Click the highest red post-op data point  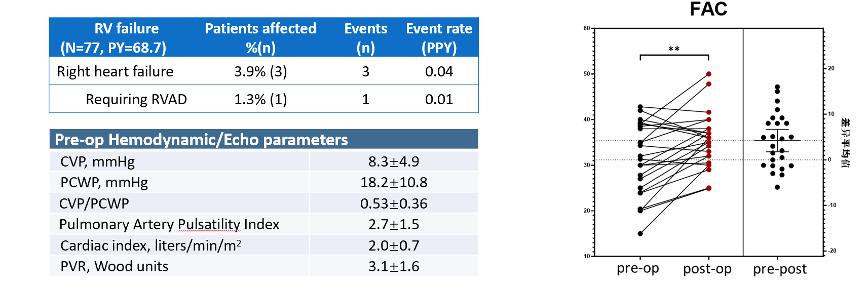point(709,74)
